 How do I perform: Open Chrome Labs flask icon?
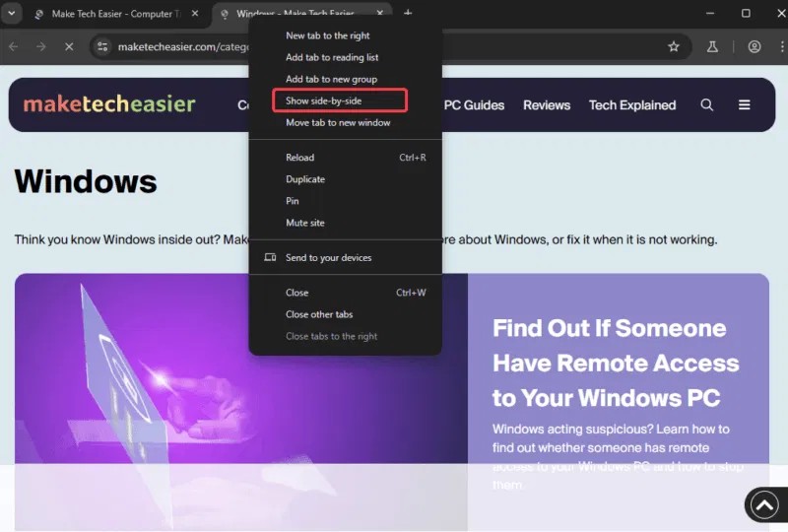[x=712, y=46]
